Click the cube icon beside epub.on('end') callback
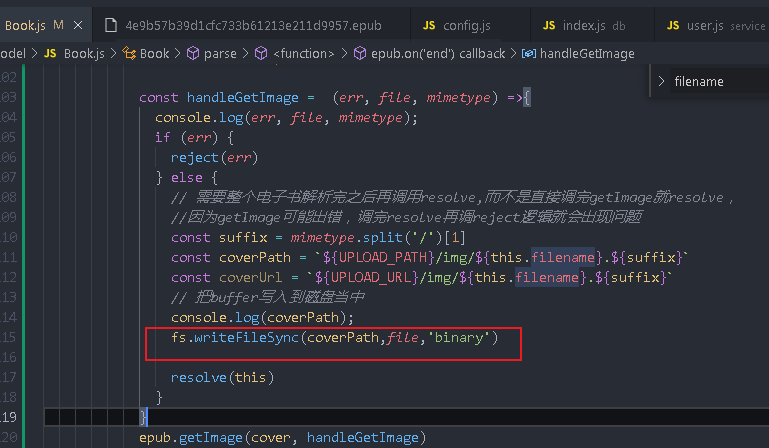Image resolution: width=769 pixels, height=448 pixels. point(360,53)
